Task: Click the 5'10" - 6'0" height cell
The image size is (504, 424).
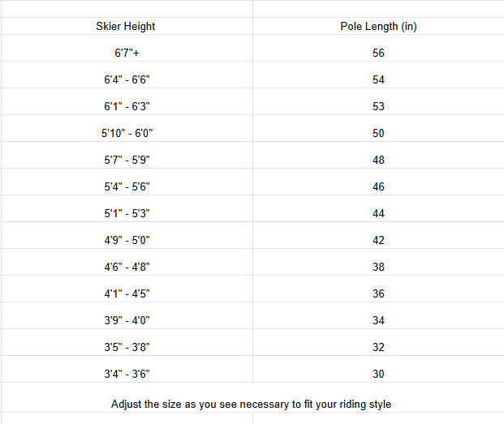Action: (126, 133)
